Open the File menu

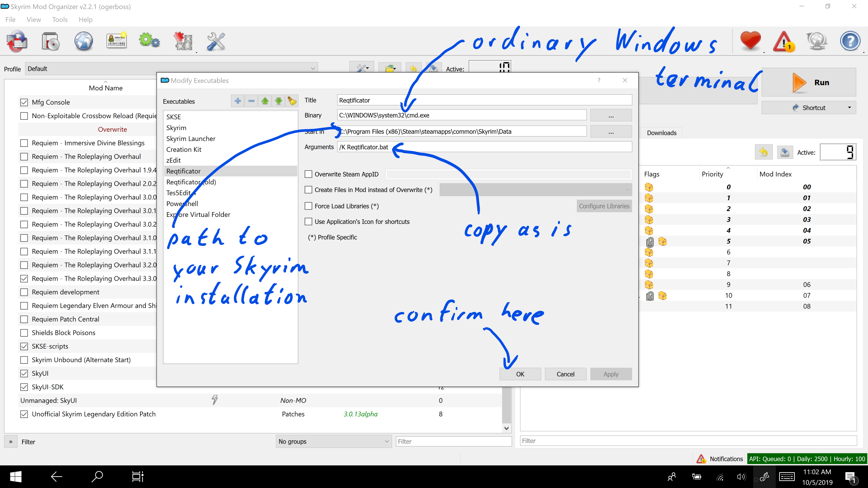tap(10, 20)
